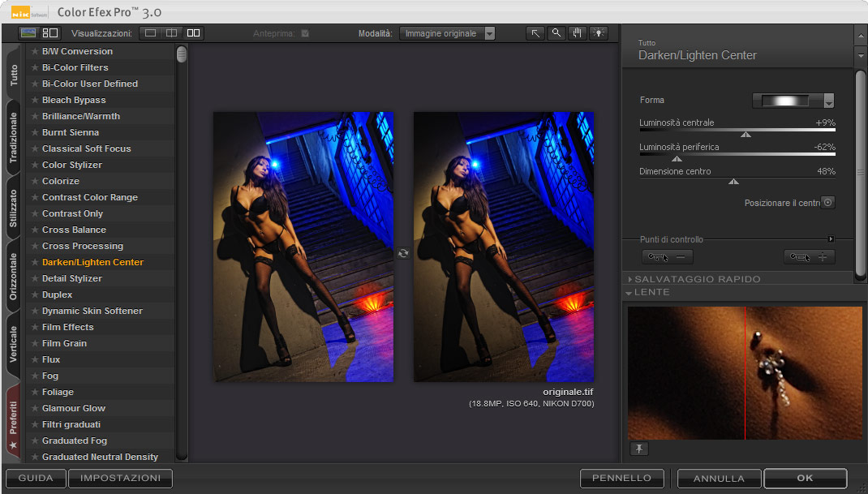Toggle favorite star for Detail Stylizer

point(34,278)
